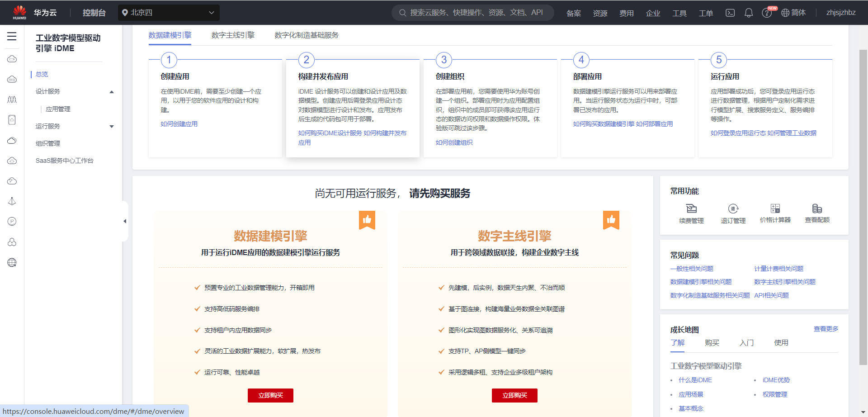
Task: Click the thumbs-up badge on 数据建模引擎 card
Action: pos(367,220)
